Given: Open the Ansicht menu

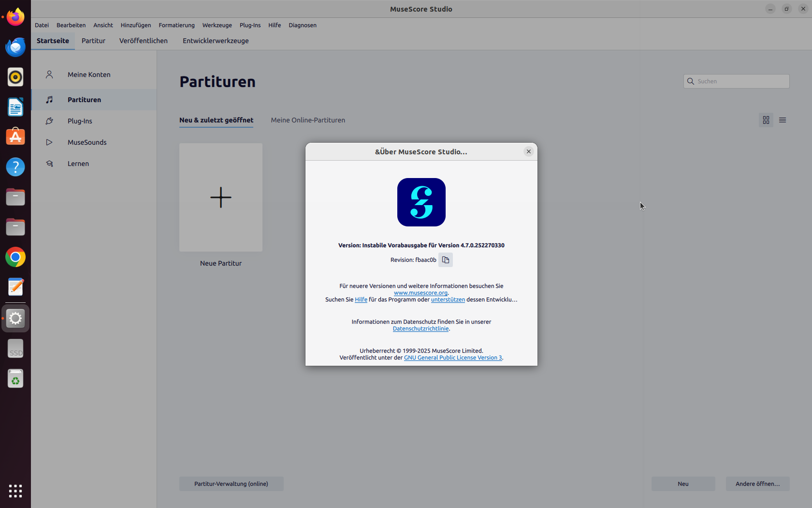Looking at the screenshot, I should tap(103, 25).
